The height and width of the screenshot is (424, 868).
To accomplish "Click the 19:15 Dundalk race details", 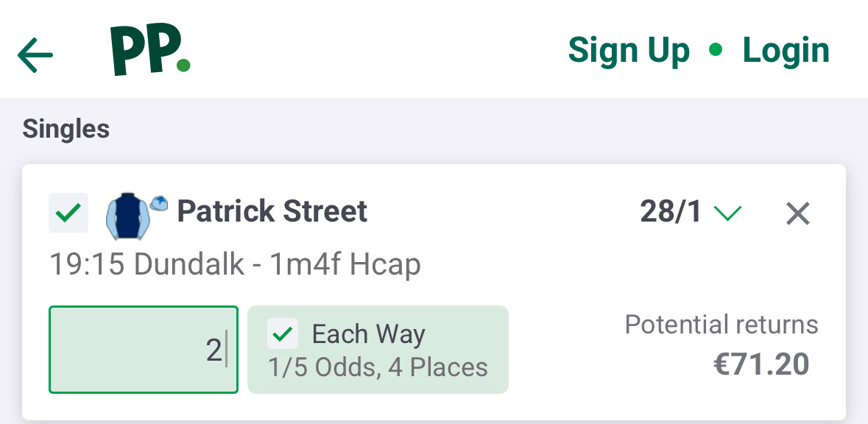I will pyautogui.click(x=235, y=264).
